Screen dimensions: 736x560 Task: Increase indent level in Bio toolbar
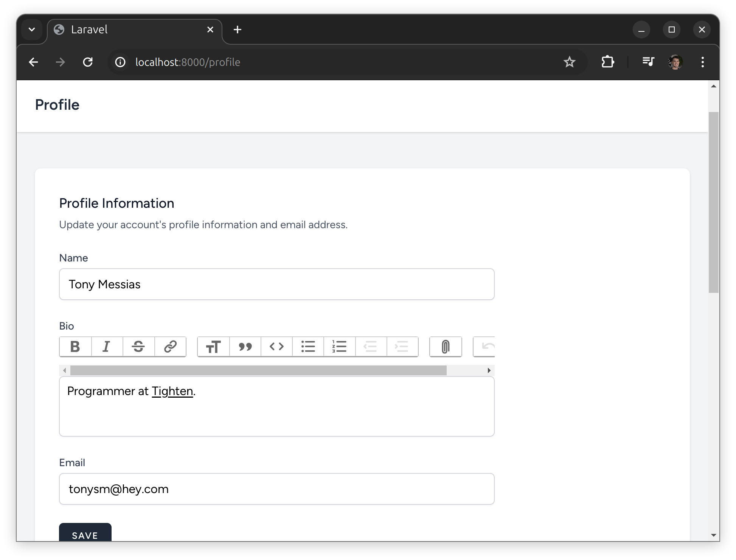[402, 347]
